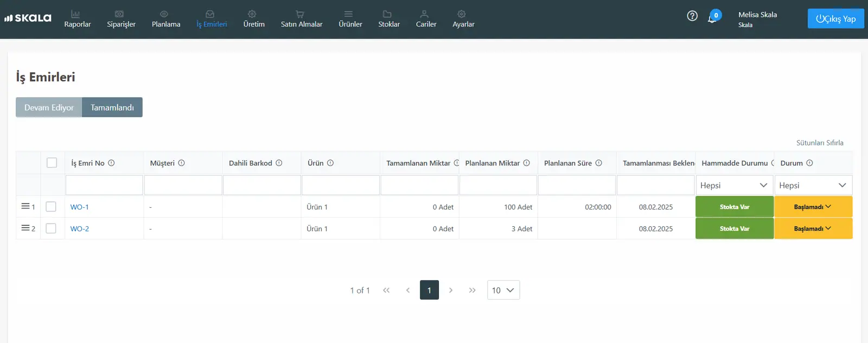Switch to the Tamamlandı tab
Screen dimensions: 868x343
pyautogui.click(x=112, y=107)
